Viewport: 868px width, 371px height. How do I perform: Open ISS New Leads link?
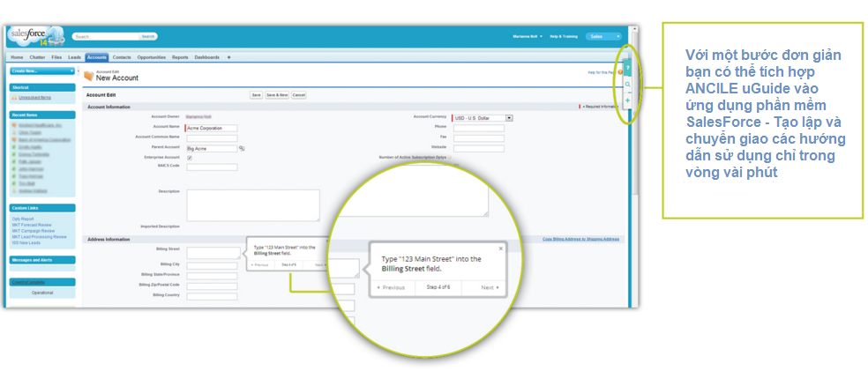coord(26,242)
